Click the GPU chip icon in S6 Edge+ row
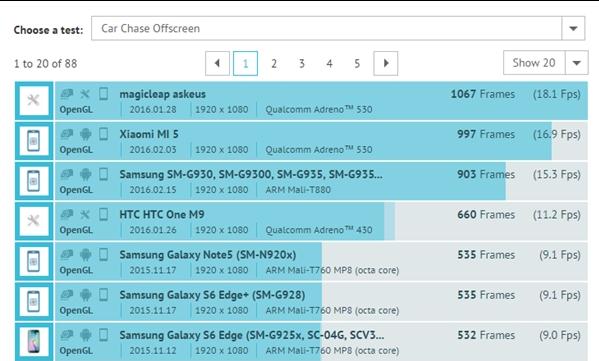599x361 pixels. click(x=67, y=294)
